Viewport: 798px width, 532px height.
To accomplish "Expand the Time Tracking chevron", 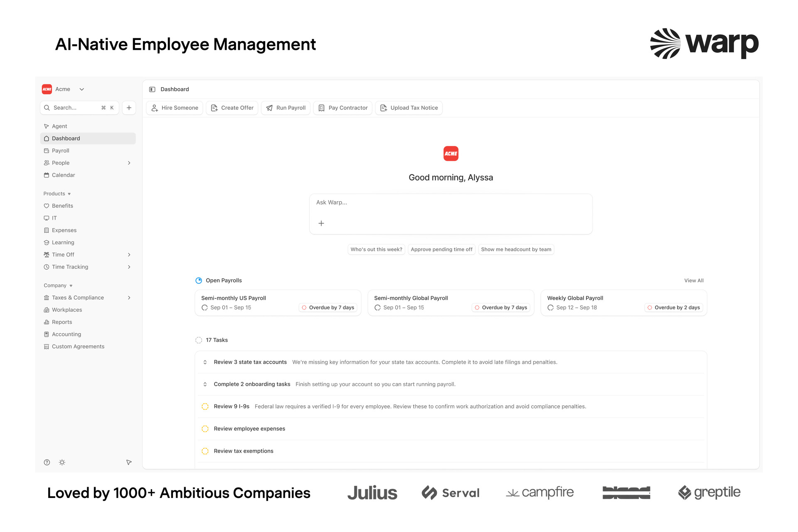I will [x=129, y=267].
